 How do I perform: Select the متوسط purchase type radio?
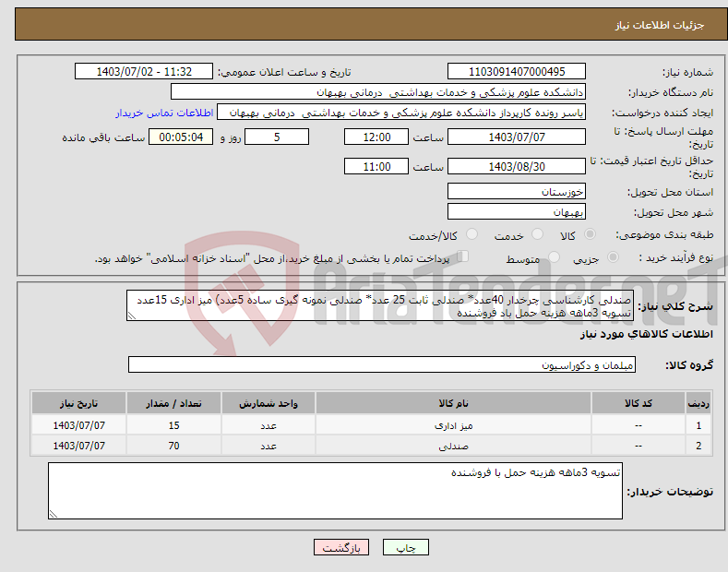(x=554, y=257)
